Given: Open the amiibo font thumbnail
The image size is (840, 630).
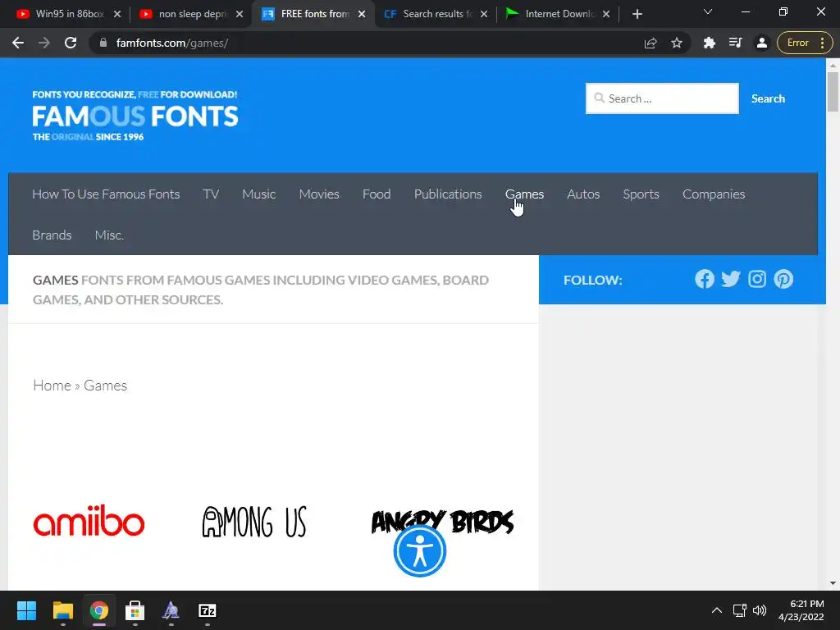Looking at the screenshot, I should [89, 520].
